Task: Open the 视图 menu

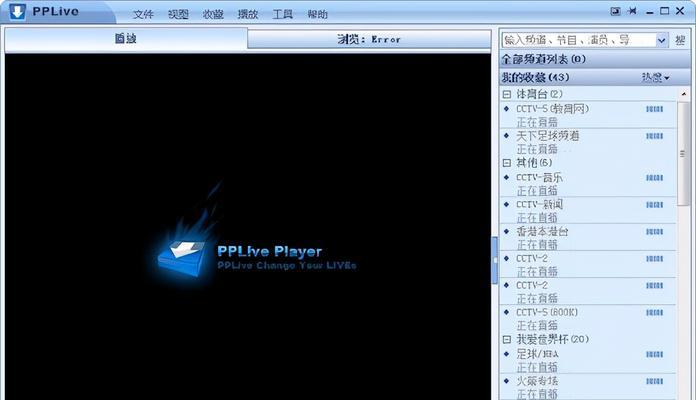Action: (178, 14)
